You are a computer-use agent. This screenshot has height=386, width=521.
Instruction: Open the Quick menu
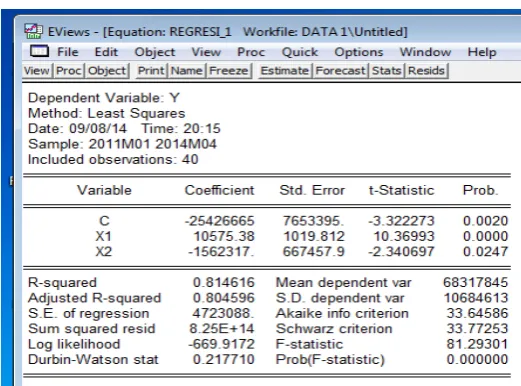point(300,52)
